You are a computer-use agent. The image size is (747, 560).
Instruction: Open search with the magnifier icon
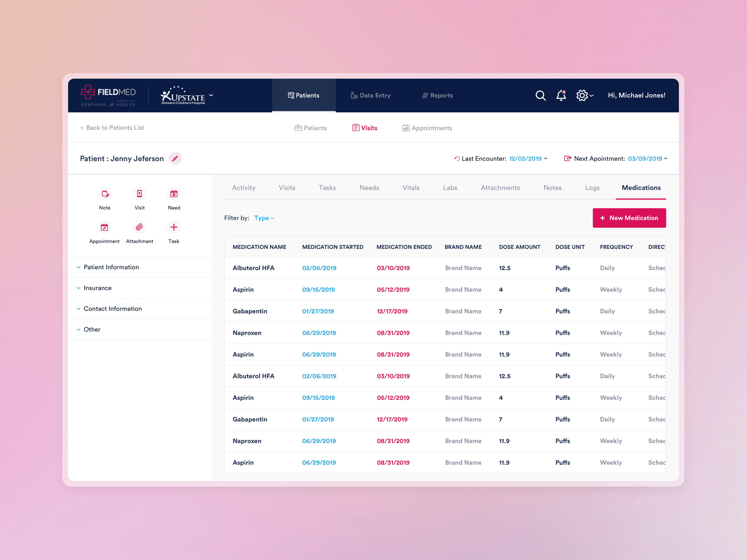coord(540,96)
